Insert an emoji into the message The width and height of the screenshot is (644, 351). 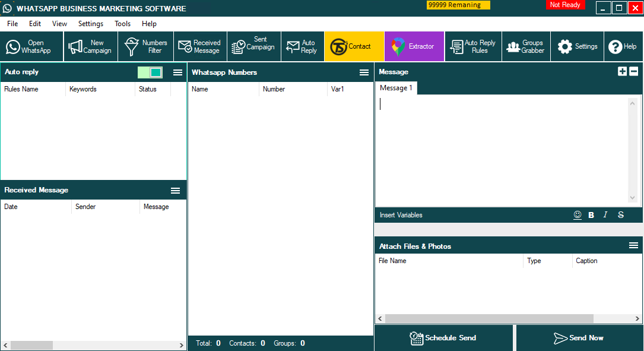click(578, 215)
